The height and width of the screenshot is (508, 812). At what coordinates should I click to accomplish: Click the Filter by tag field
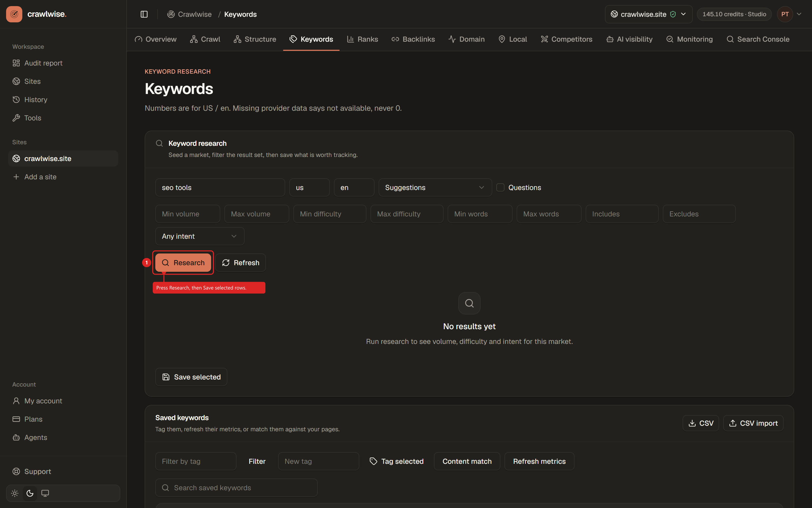[x=196, y=461]
